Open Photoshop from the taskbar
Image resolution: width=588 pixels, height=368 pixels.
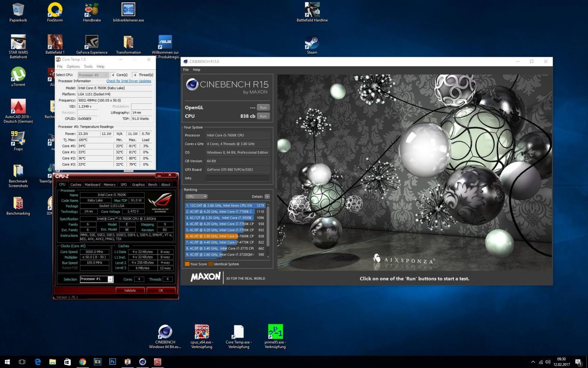113,362
